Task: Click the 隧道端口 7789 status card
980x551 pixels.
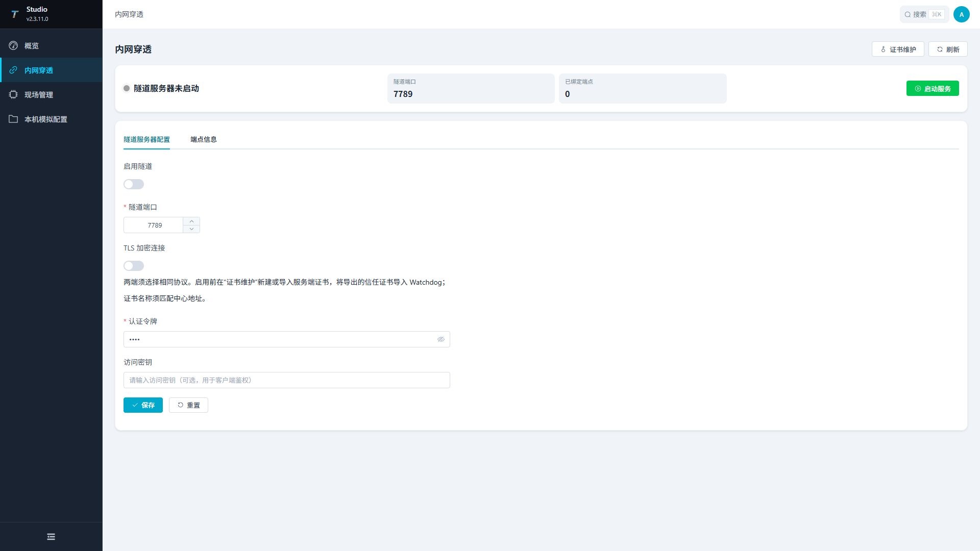Action: (x=471, y=88)
